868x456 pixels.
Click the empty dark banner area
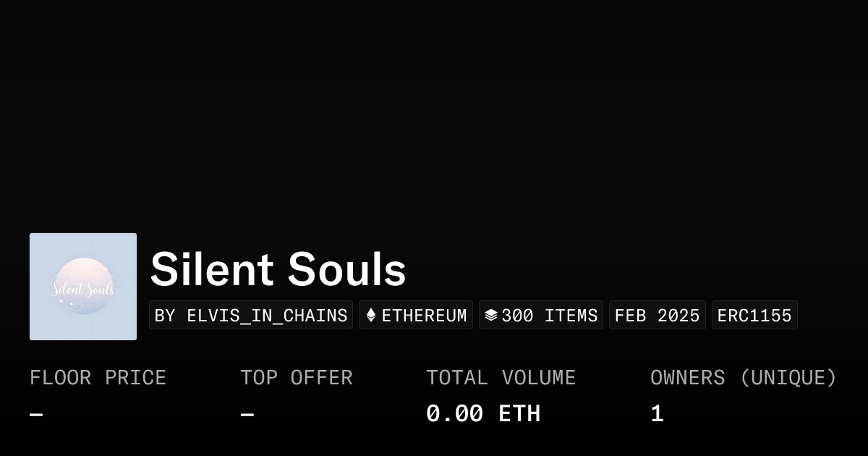coord(434,109)
